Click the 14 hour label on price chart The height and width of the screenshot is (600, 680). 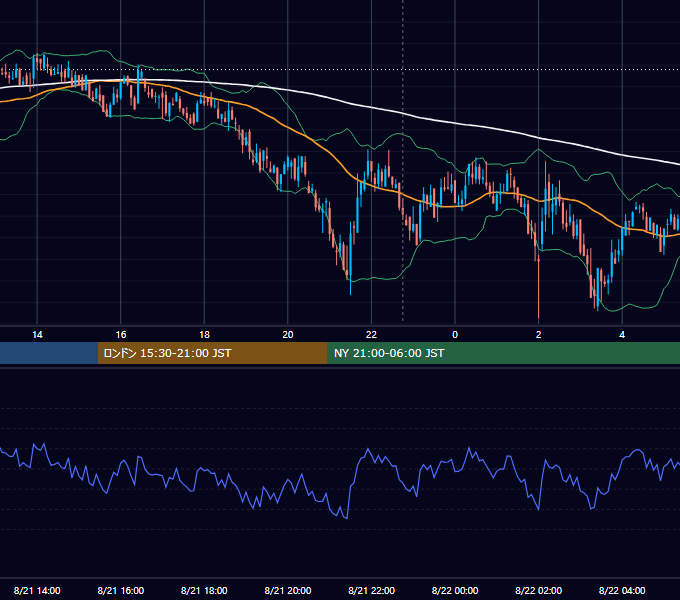click(37, 335)
